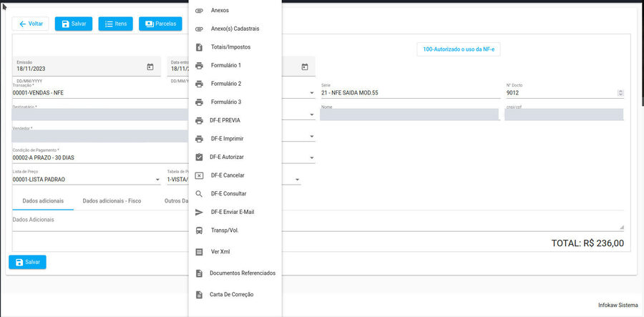Expand the Transação dropdown arrow
Viewport: 644px width, 317px height.
pyautogui.click(x=312, y=93)
